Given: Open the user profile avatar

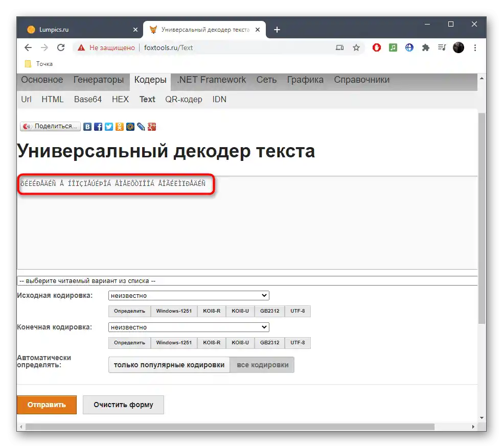Looking at the screenshot, I should pyautogui.click(x=459, y=48).
